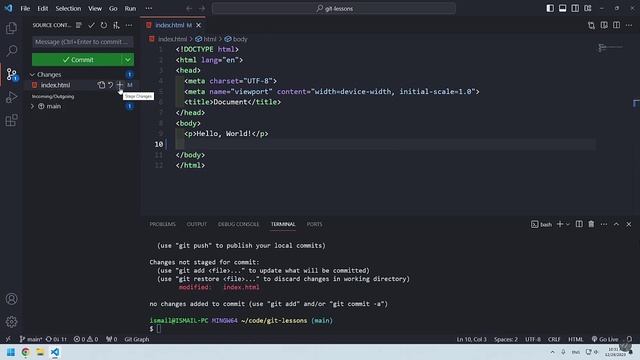Image resolution: width=640 pixels, height=360 pixels.
Task: Click Go Live in status bar
Action: [x=605, y=339]
